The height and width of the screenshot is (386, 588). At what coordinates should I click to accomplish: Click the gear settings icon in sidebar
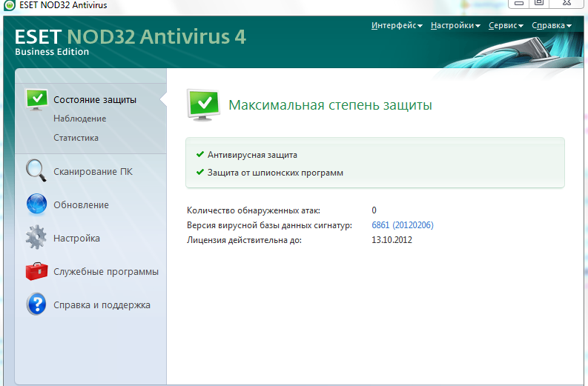(x=36, y=237)
